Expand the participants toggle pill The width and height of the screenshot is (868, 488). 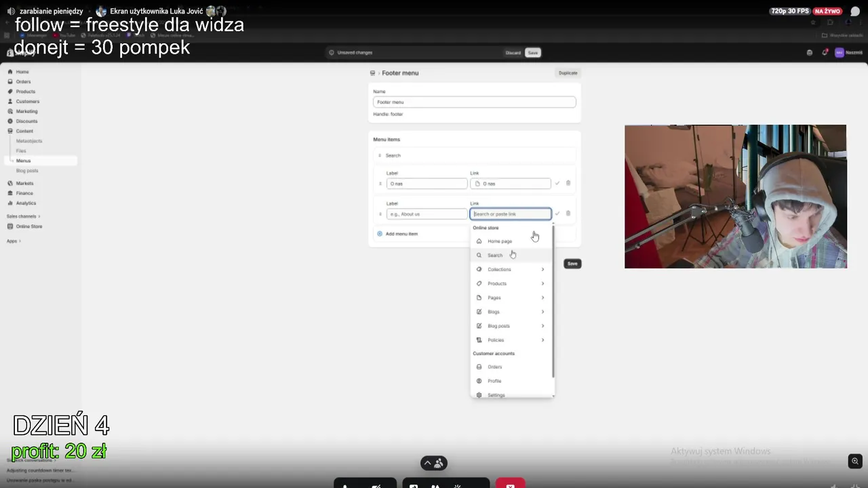[x=434, y=464]
